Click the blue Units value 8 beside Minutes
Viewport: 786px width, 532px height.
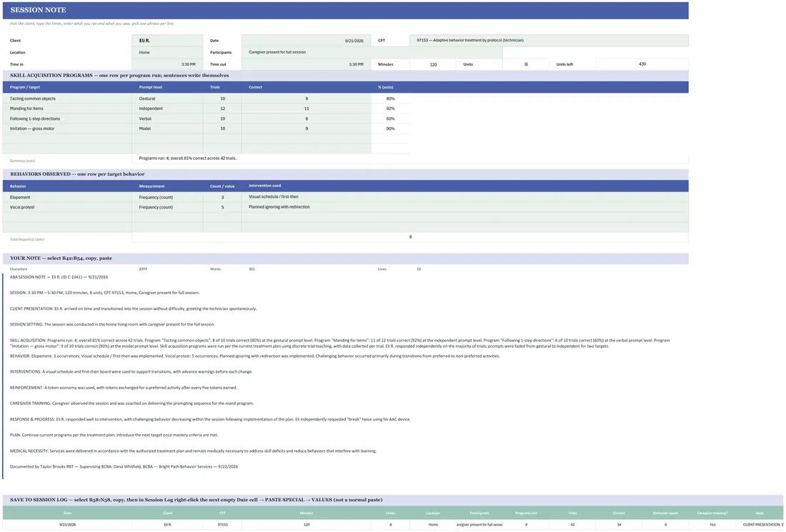coord(526,64)
